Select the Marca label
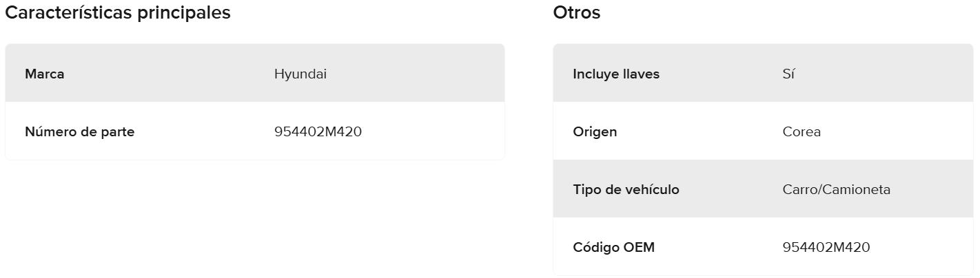This screenshot has width=980, height=278. click(x=45, y=74)
